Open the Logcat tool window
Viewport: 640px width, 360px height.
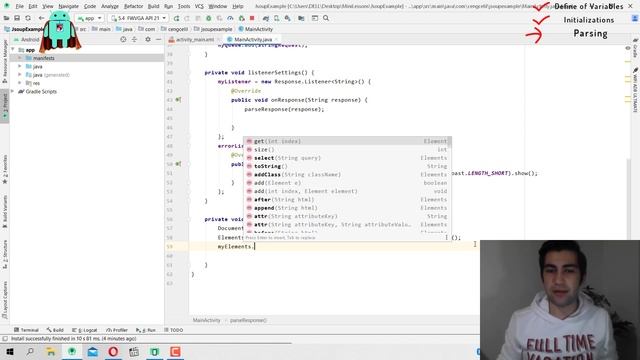[84, 330]
